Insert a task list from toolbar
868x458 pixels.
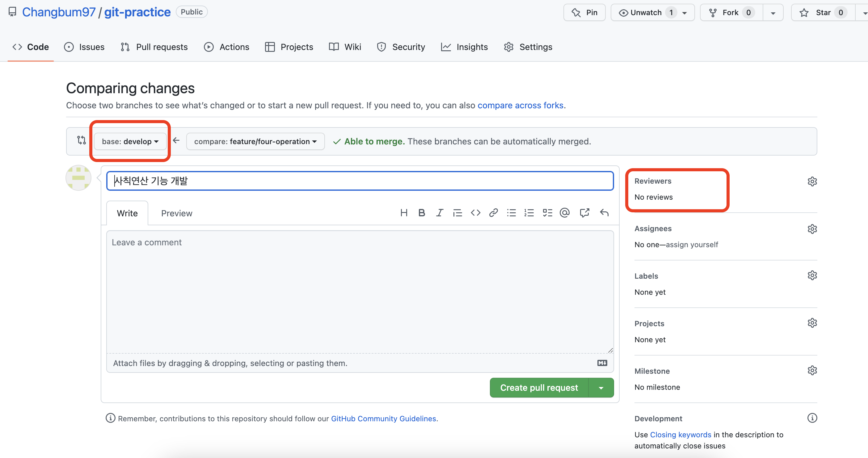[x=547, y=213]
